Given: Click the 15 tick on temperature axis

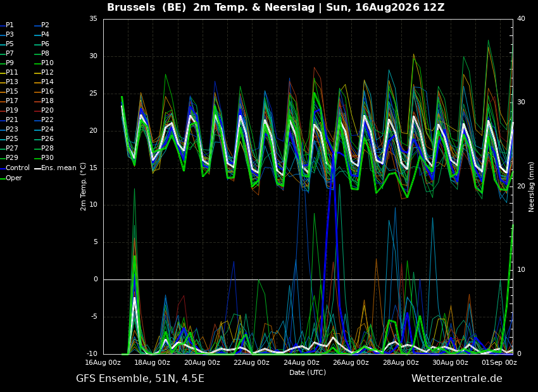Looking at the screenshot, I should pos(93,168).
